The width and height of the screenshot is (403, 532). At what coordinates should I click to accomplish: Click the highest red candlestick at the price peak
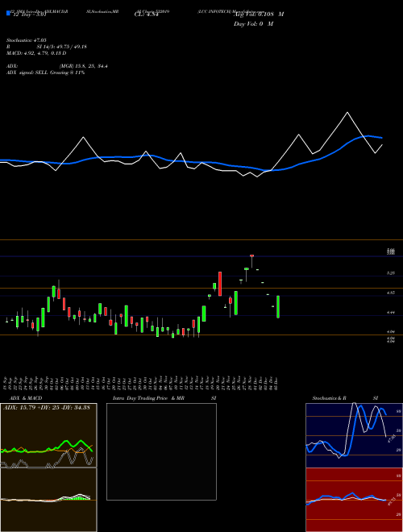252,256
